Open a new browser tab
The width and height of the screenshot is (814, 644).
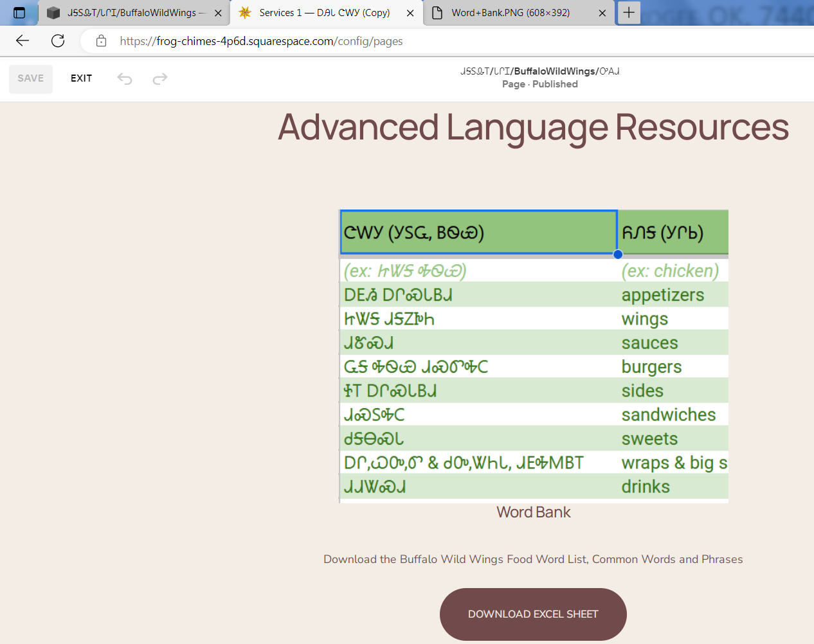[x=629, y=12]
